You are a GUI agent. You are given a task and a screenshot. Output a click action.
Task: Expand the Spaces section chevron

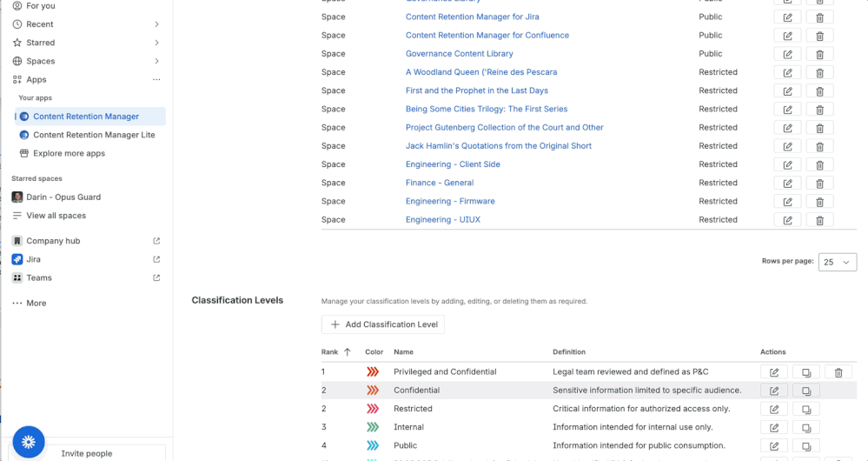coord(156,61)
